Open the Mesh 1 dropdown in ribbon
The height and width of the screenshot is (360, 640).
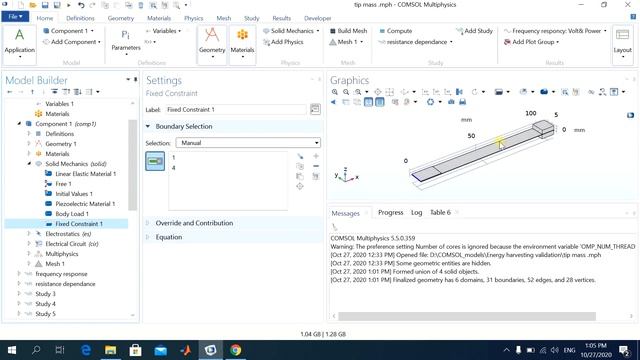click(x=346, y=42)
